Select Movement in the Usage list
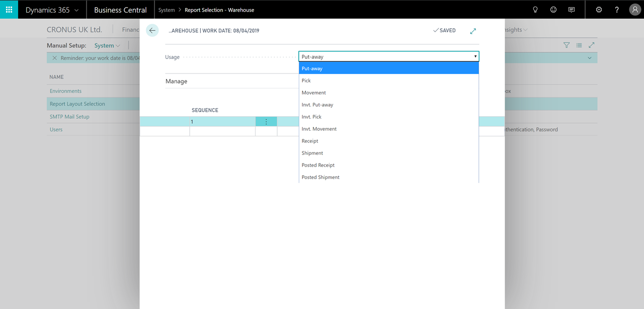644x309 pixels. pyautogui.click(x=389, y=93)
